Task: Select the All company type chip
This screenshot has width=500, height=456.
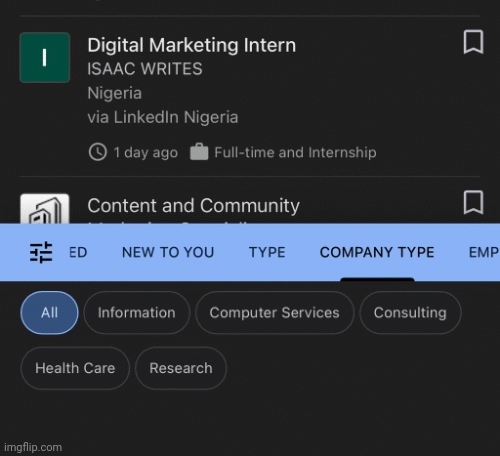Action: (x=49, y=313)
